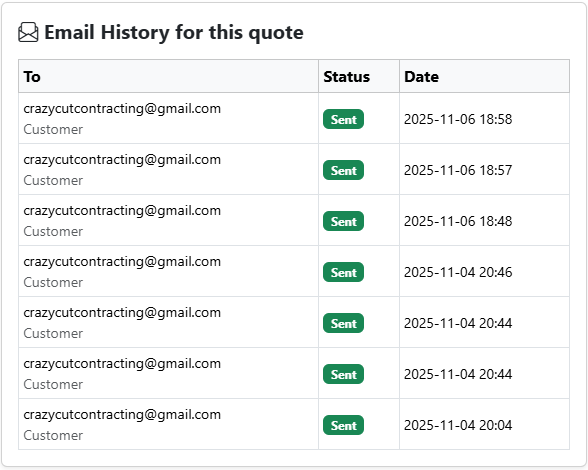Click email address in the 20:46 row
Image resolution: width=588 pixels, height=470 pixels.
[x=122, y=262]
